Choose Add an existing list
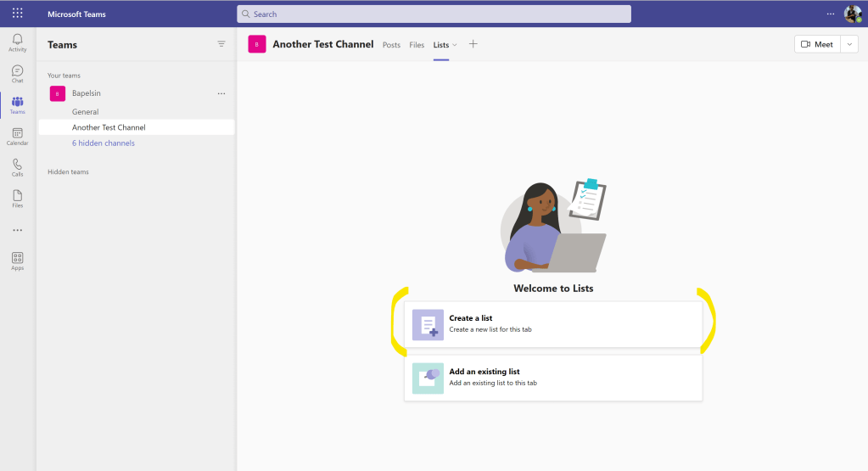 [x=553, y=378]
